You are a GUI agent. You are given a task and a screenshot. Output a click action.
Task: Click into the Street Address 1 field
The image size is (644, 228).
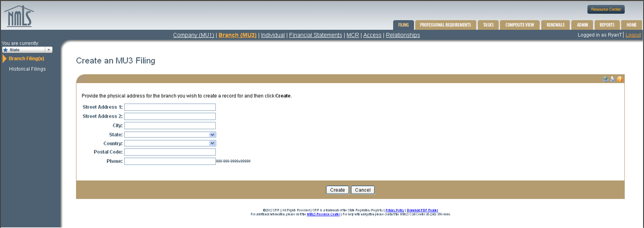point(170,107)
